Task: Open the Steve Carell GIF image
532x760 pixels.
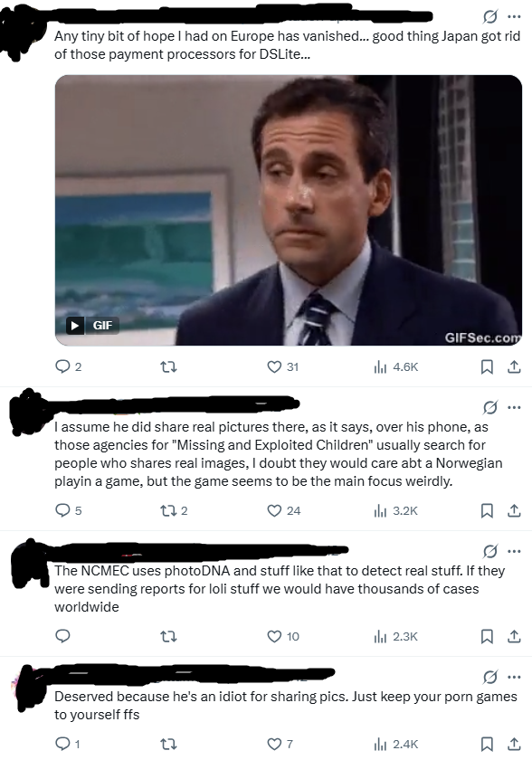Action: point(289,210)
